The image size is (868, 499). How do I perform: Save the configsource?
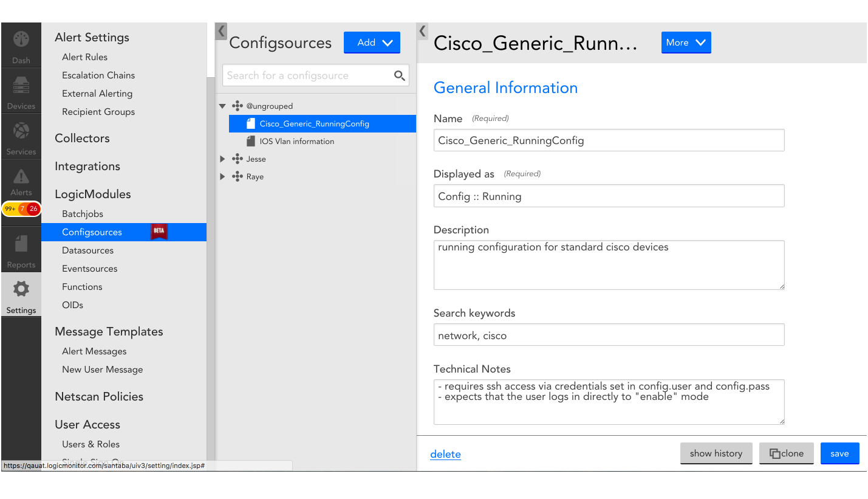839,453
